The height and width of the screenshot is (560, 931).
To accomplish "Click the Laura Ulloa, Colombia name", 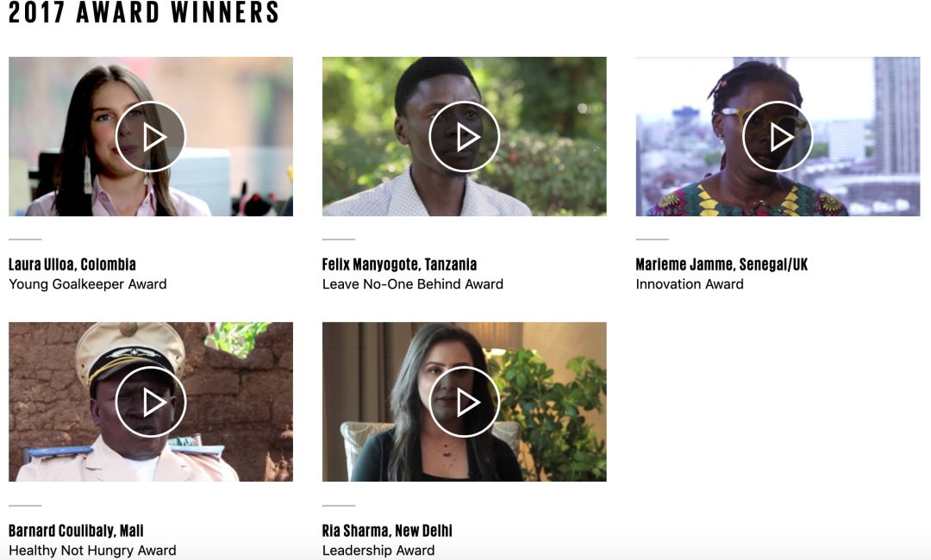I will 72,264.
